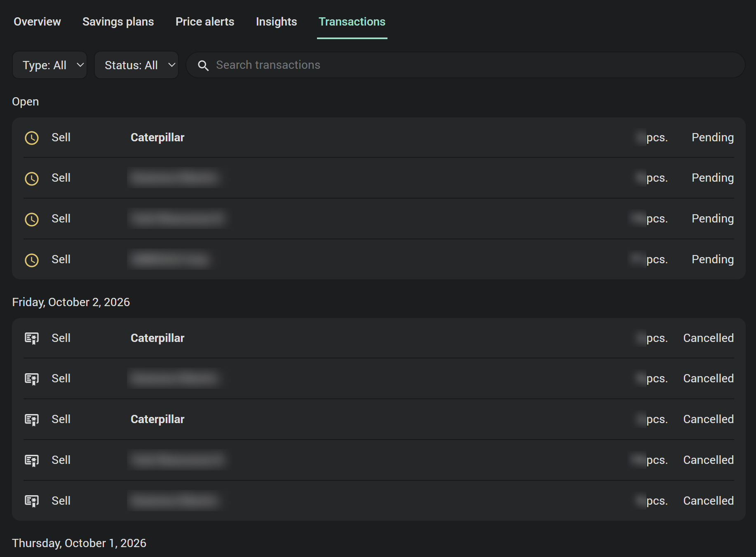The image size is (756, 557).
Task: Select the Insights tab
Action: pyautogui.click(x=276, y=21)
